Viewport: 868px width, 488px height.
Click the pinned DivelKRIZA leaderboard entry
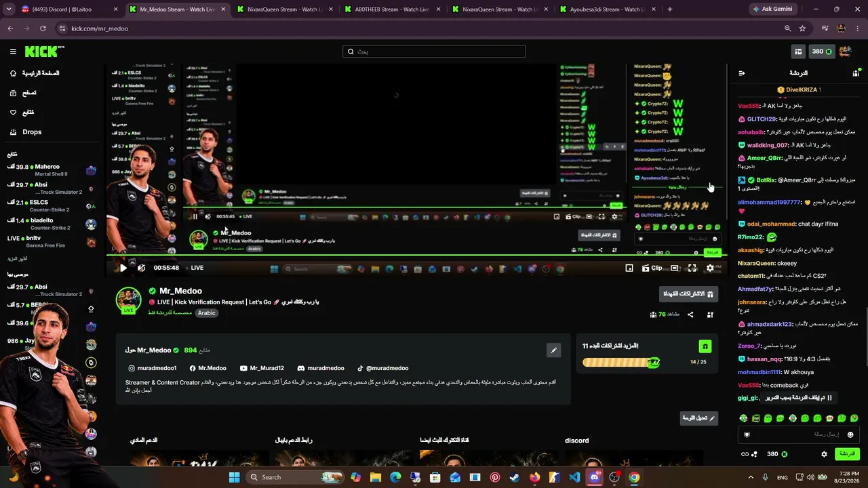(x=799, y=89)
